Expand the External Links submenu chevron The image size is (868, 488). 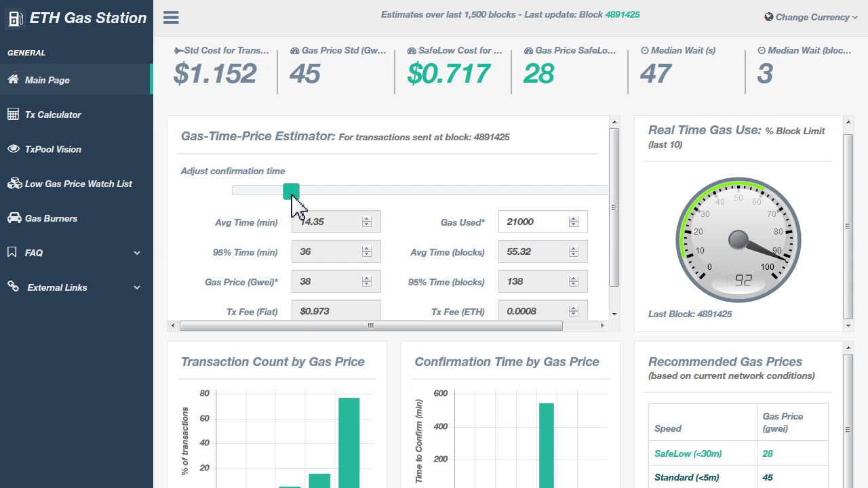(x=137, y=287)
